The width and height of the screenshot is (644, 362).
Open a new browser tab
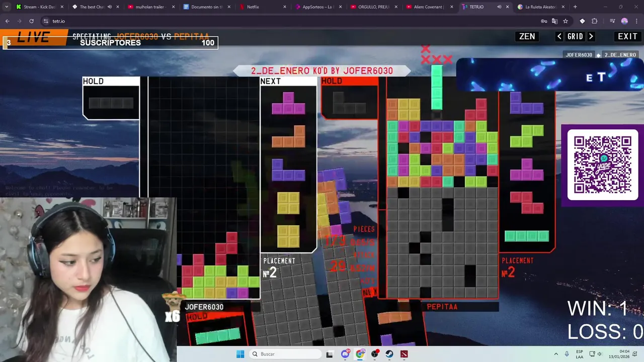[575, 7]
